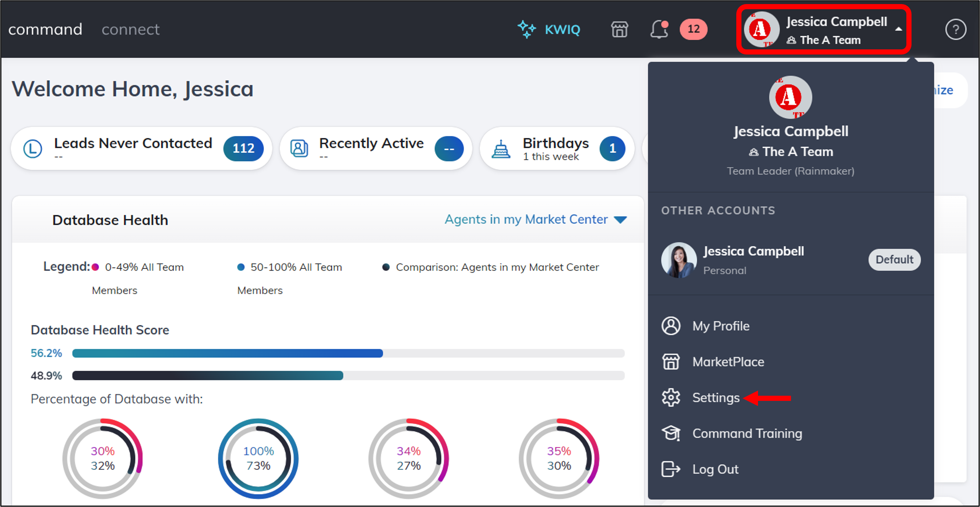Click the OTHER ACCOUNTS section label
Image resolution: width=980 pixels, height=507 pixels.
[x=718, y=210]
